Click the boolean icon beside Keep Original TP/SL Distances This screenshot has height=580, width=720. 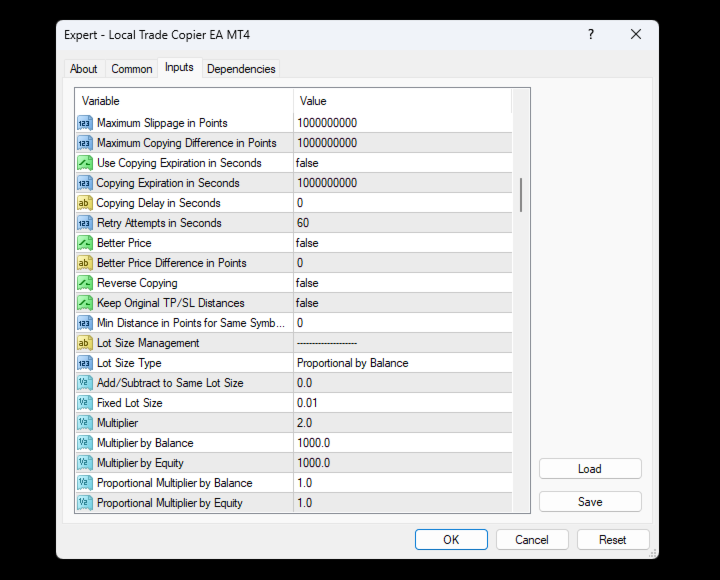tap(84, 303)
